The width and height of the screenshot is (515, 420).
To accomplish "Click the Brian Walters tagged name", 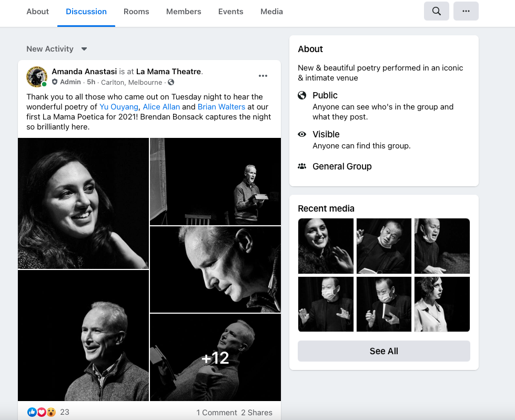I will click(x=221, y=107).
